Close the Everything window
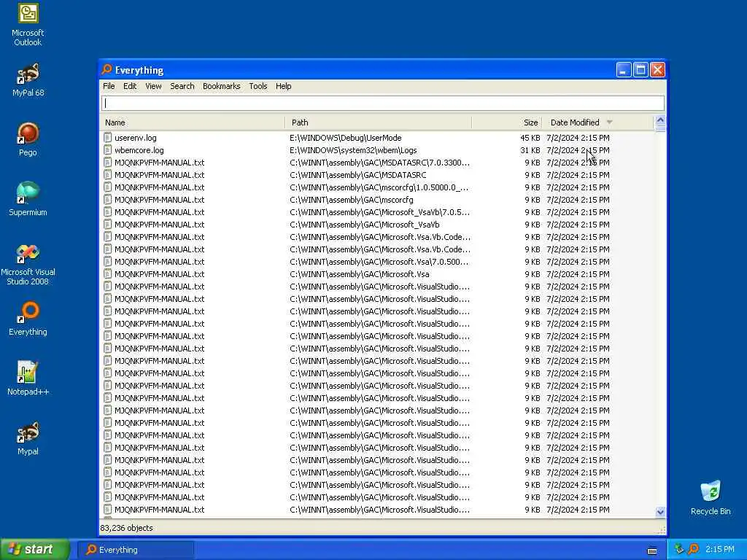The height and width of the screenshot is (560, 747). [658, 70]
